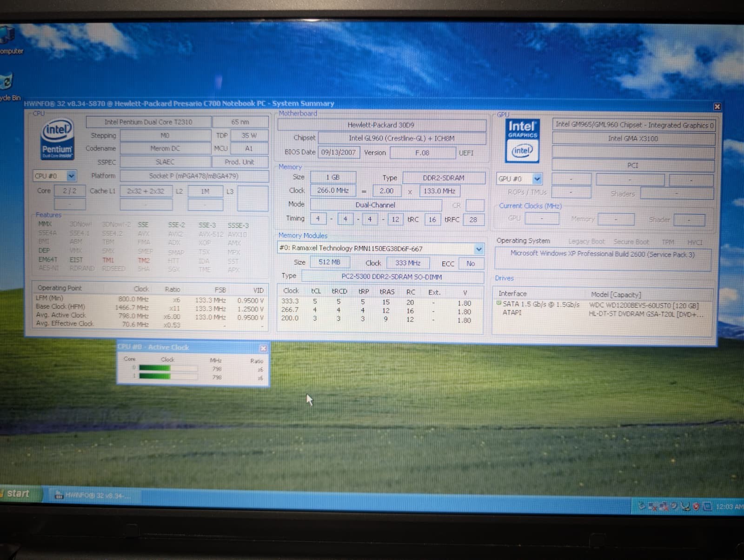Click the DDR2-SDRAM memory type field
This screenshot has width=744, height=560.
444,178
